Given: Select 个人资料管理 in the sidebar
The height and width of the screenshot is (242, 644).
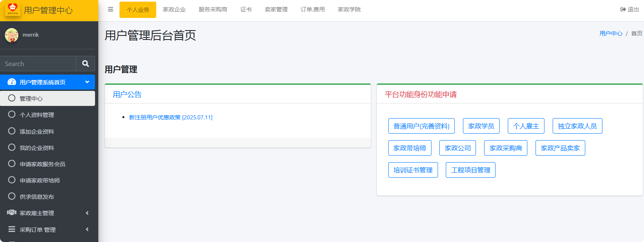Looking at the screenshot, I should pyautogui.click(x=47, y=114).
